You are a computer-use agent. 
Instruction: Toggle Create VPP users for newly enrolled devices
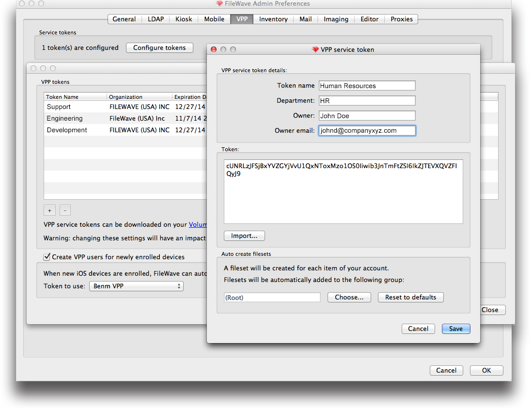point(47,257)
